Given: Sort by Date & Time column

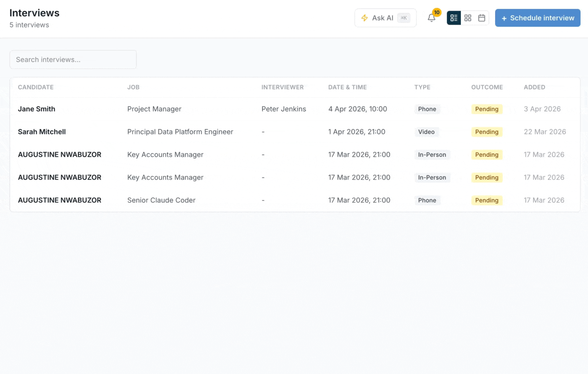Looking at the screenshot, I should click(x=347, y=87).
